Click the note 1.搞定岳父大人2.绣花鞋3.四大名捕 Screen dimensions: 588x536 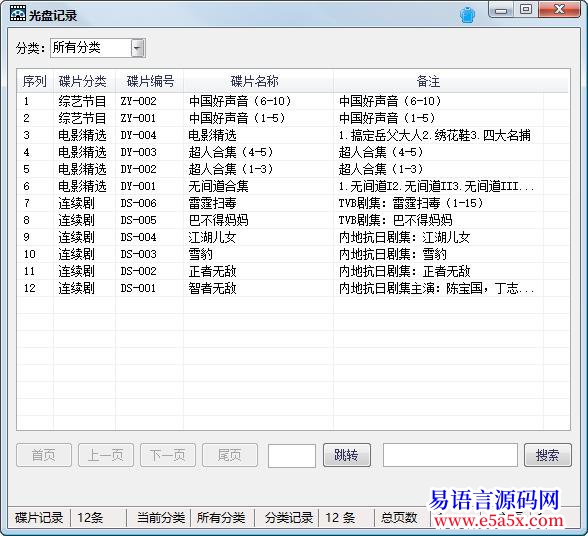[x=435, y=135]
